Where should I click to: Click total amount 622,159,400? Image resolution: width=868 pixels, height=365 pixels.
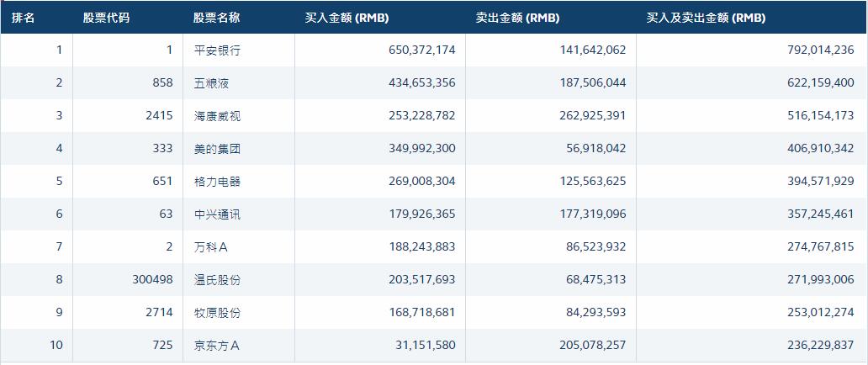click(820, 83)
